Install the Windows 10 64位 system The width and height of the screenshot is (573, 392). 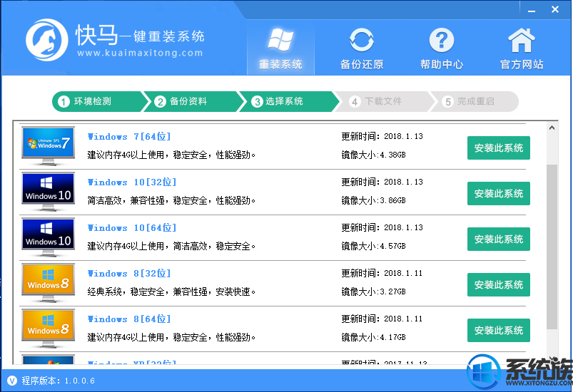coord(499,239)
